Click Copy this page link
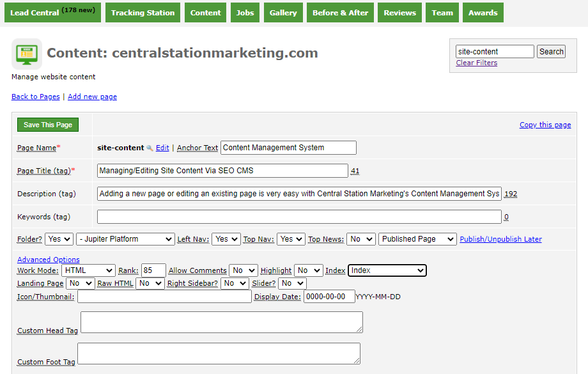This screenshot has width=588, height=374. 545,125
